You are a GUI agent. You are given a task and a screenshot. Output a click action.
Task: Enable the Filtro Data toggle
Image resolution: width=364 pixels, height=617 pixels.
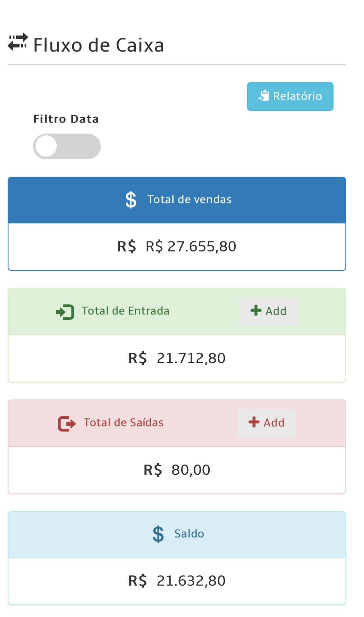click(67, 147)
